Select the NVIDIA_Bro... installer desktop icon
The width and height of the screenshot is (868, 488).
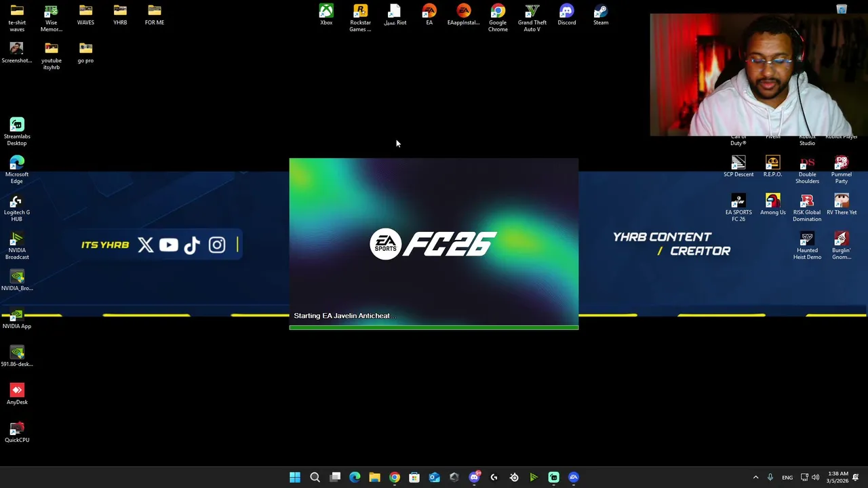point(17,281)
